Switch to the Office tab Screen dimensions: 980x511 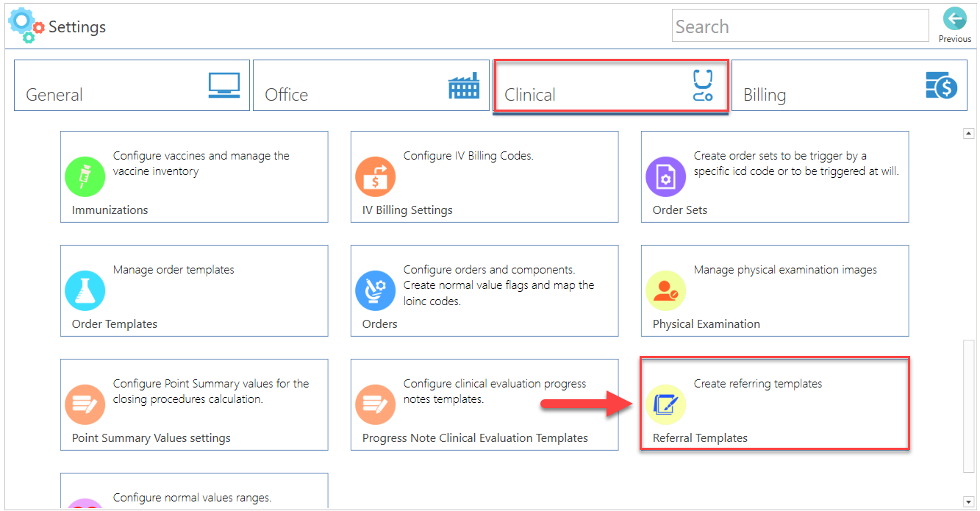tap(371, 85)
